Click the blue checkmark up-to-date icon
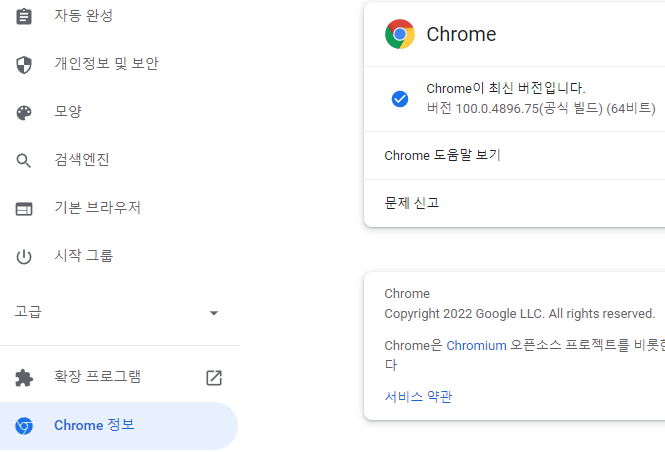665x452 pixels. point(400,99)
